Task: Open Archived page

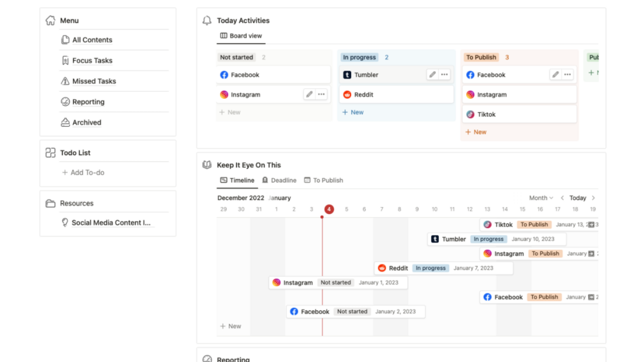Action: [87, 122]
